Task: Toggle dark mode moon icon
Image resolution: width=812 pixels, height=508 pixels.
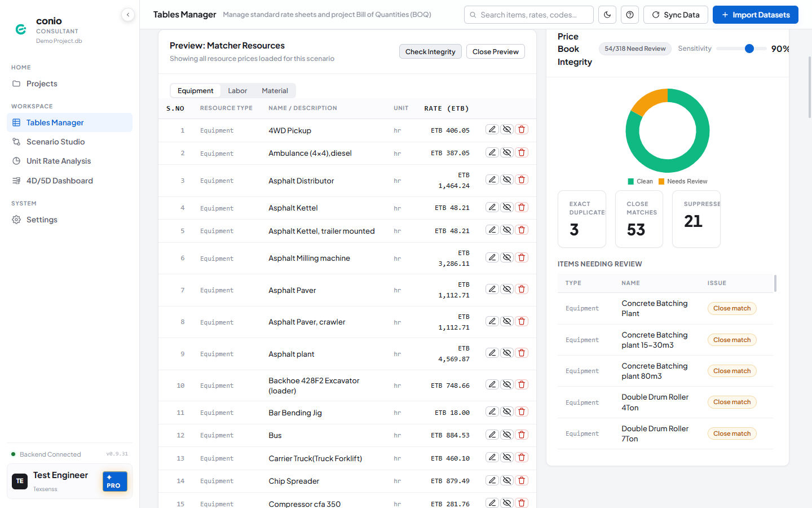Action: coord(607,15)
